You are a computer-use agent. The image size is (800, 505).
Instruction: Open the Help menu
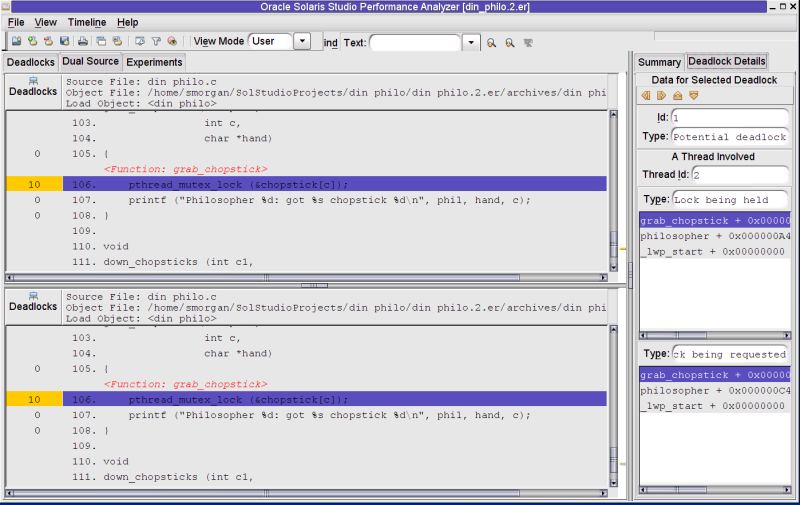point(127,22)
